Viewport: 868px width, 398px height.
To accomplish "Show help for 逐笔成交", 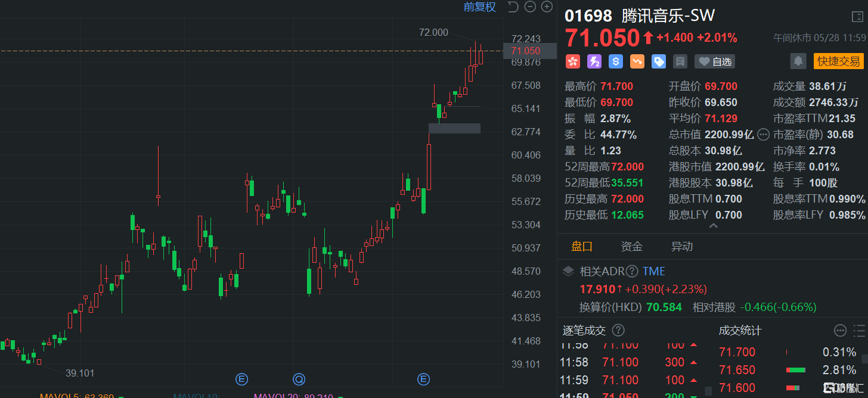I will click(x=618, y=330).
